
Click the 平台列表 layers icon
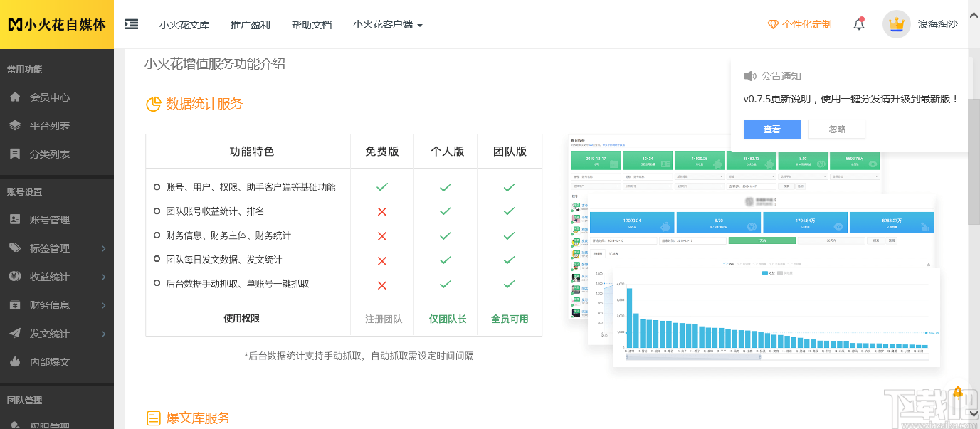point(15,126)
